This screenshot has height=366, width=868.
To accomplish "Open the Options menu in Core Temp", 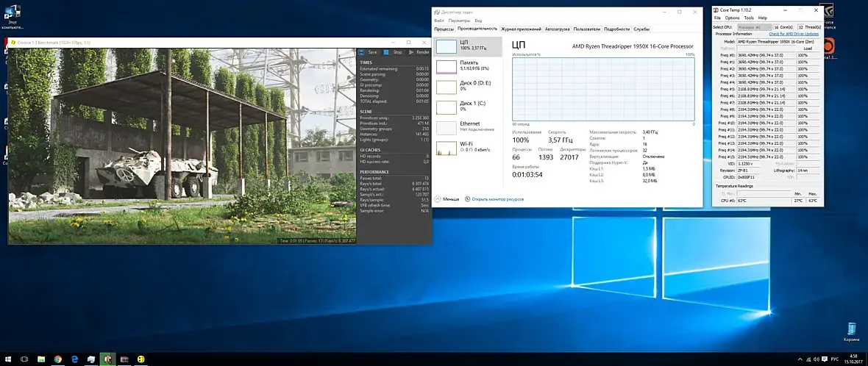I will (732, 18).
